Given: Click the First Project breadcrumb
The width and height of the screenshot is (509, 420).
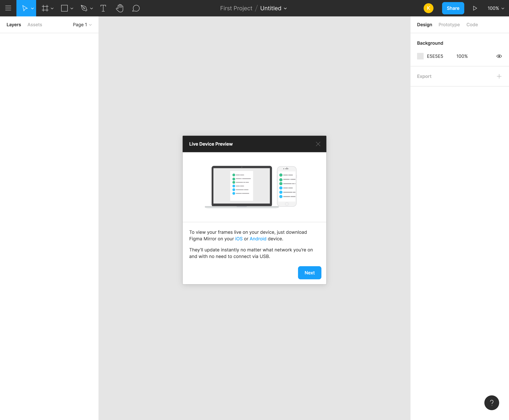Looking at the screenshot, I should pos(236,8).
